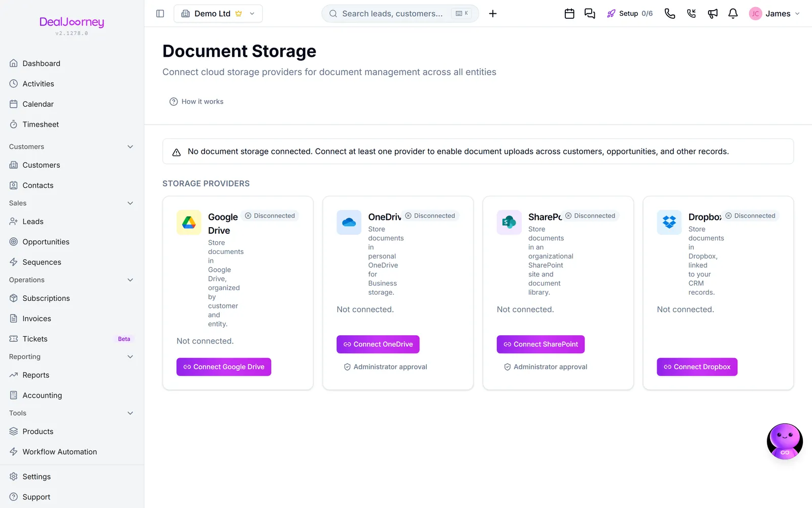Click Connect Dropbox button
Viewport: 812px width, 508px height.
(697, 367)
